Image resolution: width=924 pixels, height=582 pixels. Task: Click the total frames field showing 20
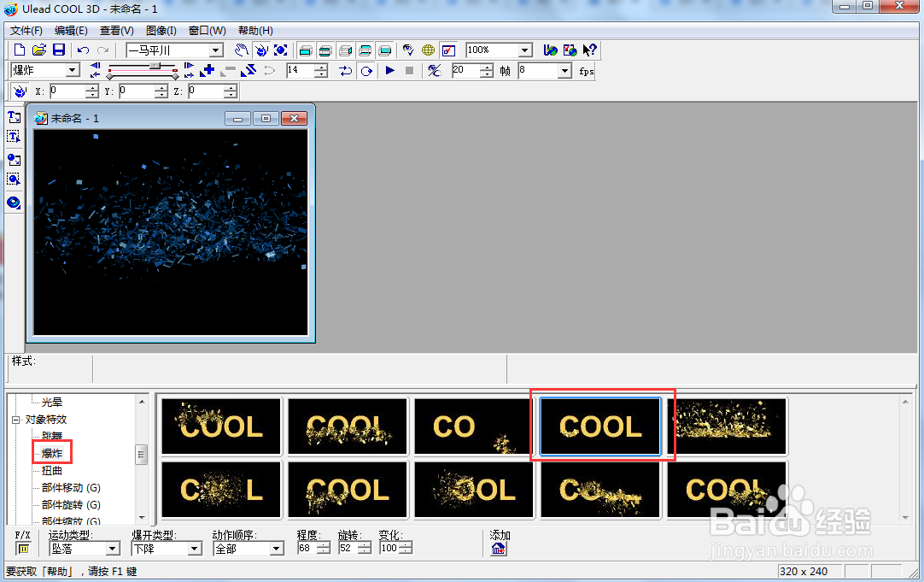coord(466,70)
